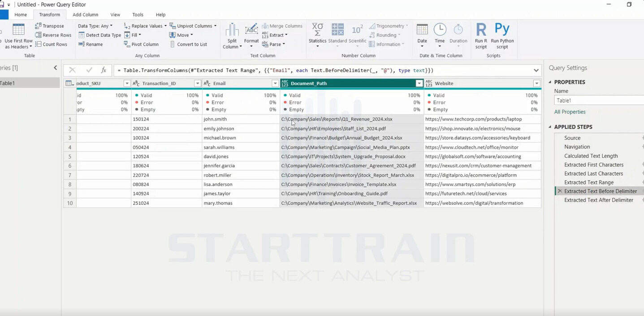Viewport: 644px width, 316px height.
Task: Click the formula bar confirm checkmark
Action: (89, 70)
